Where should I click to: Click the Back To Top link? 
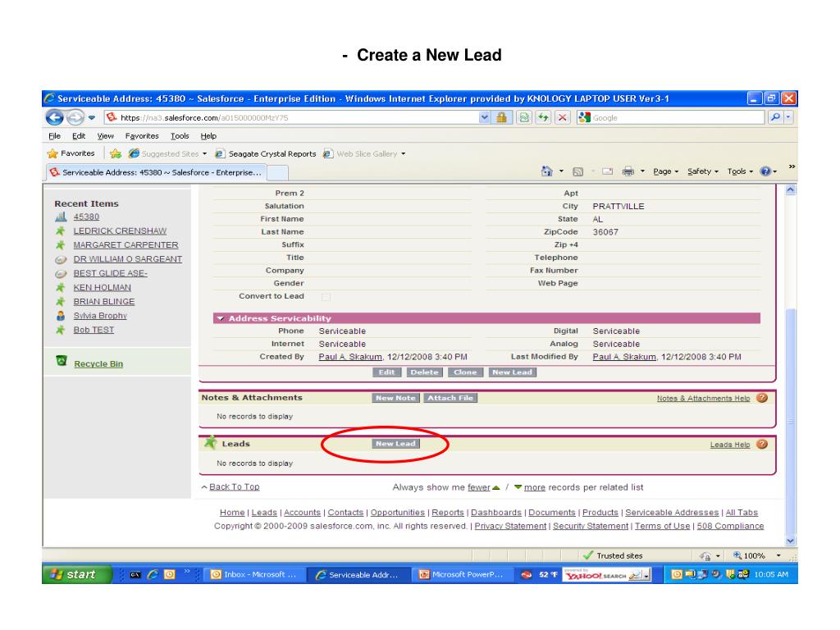pyautogui.click(x=234, y=487)
